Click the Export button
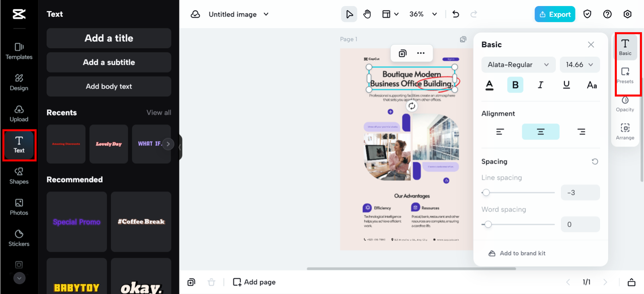The height and width of the screenshot is (294, 644). tap(555, 14)
